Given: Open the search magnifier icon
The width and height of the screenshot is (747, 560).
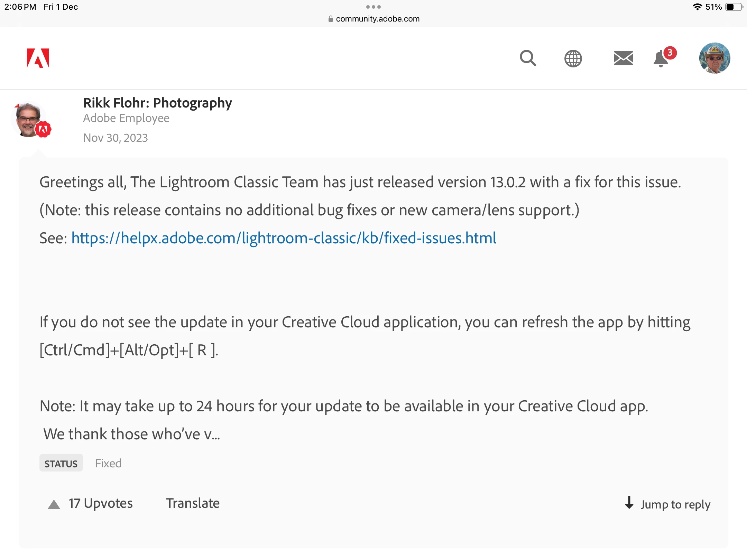Looking at the screenshot, I should tap(528, 58).
